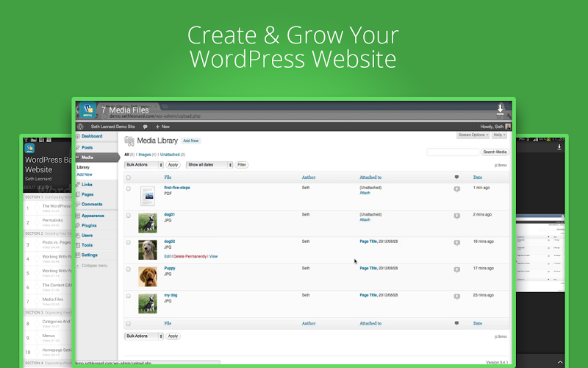Click the Comments icon in sidebar
Screen dimensions: 588x368
[78, 205]
